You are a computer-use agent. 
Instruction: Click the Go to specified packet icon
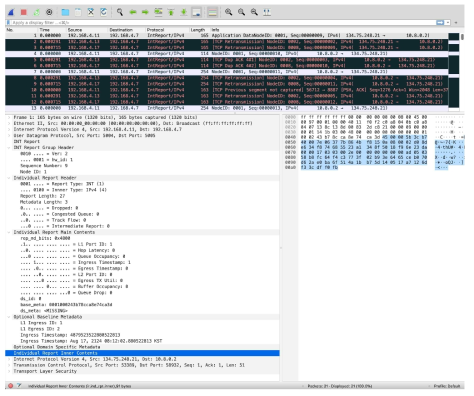[x=158, y=12]
